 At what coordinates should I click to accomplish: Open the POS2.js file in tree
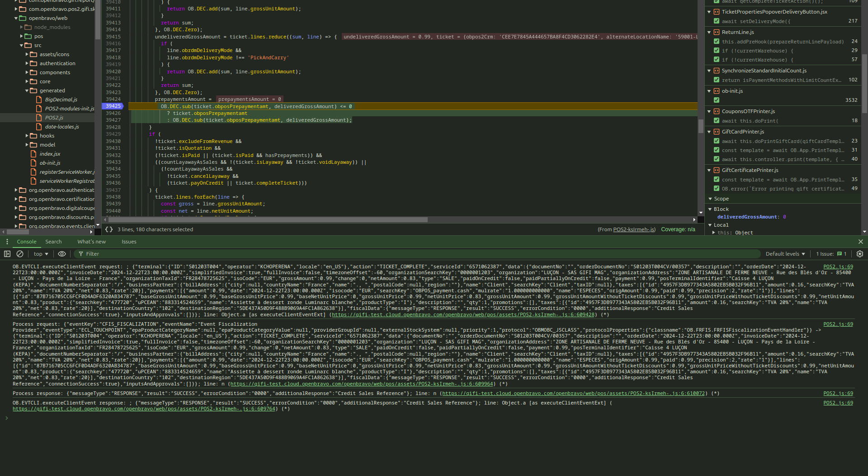tap(54, 118)
